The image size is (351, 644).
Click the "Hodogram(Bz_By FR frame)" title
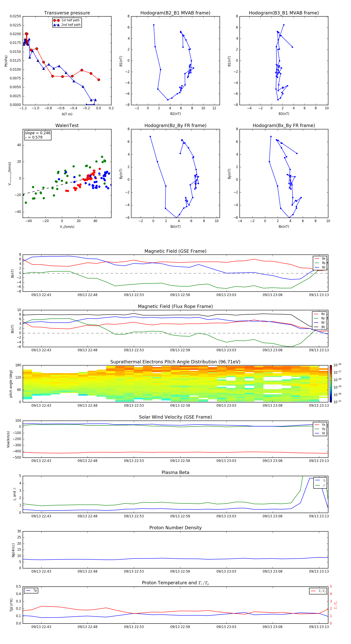(175, 125)
